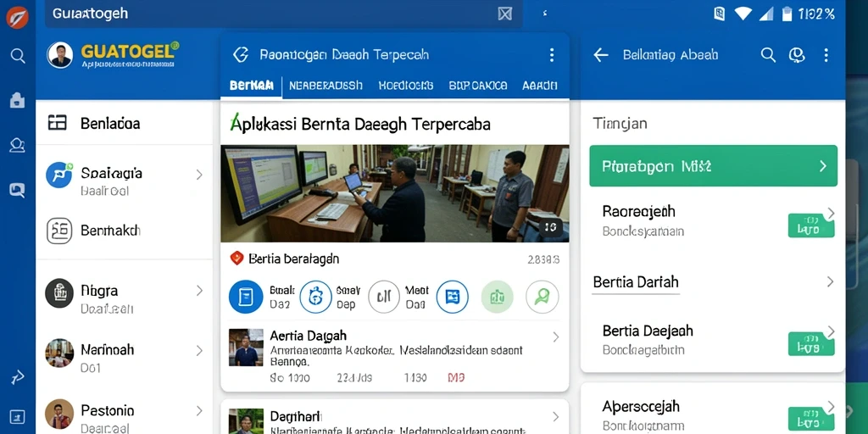Click the chat search icon in sidebar
The width and height of the screenshot is (868, 434).
coord(17,191)
